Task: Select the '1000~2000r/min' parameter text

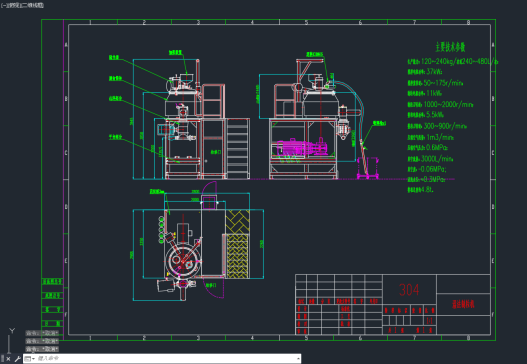Action: [448, 104]
